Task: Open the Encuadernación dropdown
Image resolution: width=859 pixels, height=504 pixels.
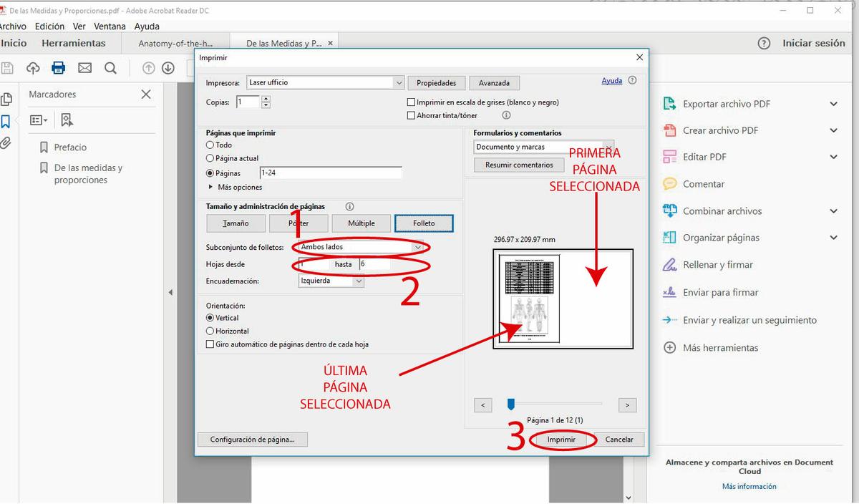Action: [359, 281]
